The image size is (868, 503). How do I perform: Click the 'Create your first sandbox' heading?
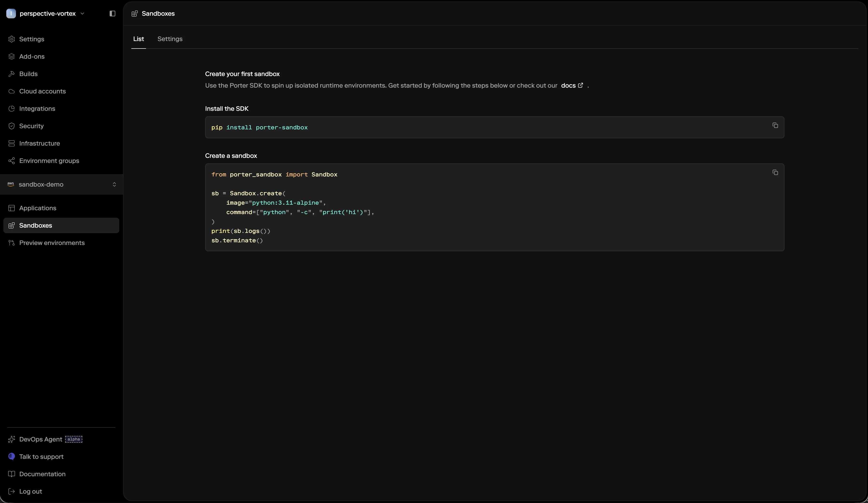242,74
